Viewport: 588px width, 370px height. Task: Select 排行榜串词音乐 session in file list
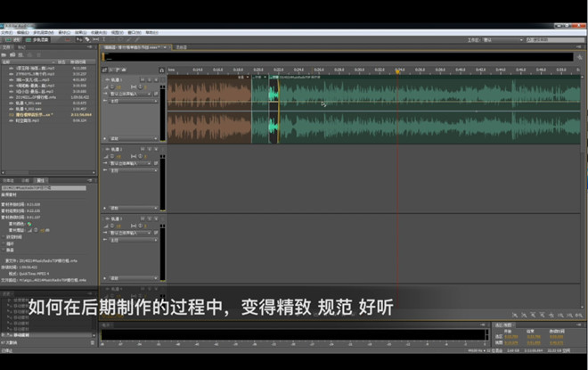[x=37, y=115]
